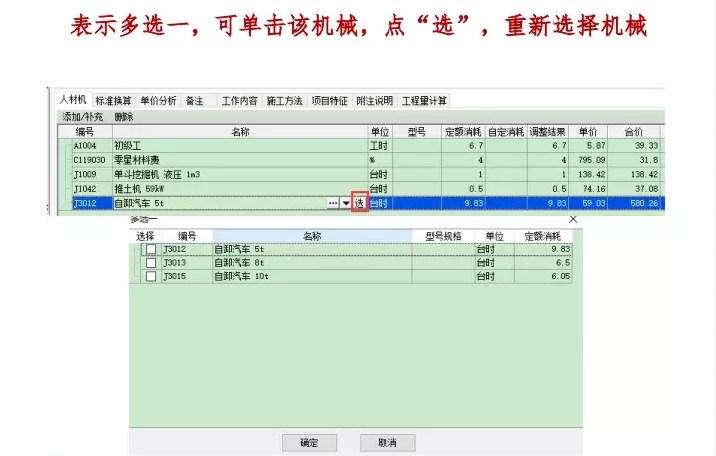Click the 删除 toolbar button
Viewport: 716px width, 456px height.
(124, 117)
